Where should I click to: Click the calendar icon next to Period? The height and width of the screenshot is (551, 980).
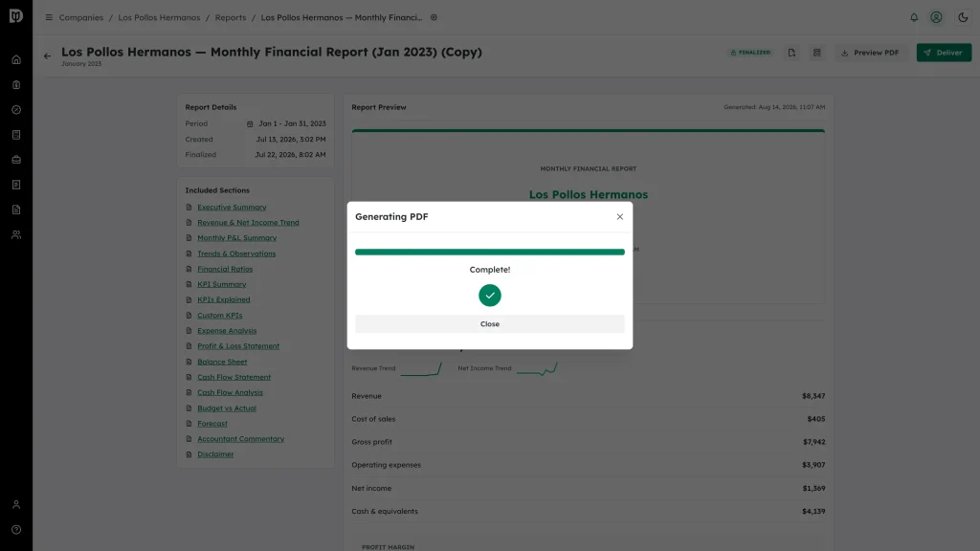[250, 123]
